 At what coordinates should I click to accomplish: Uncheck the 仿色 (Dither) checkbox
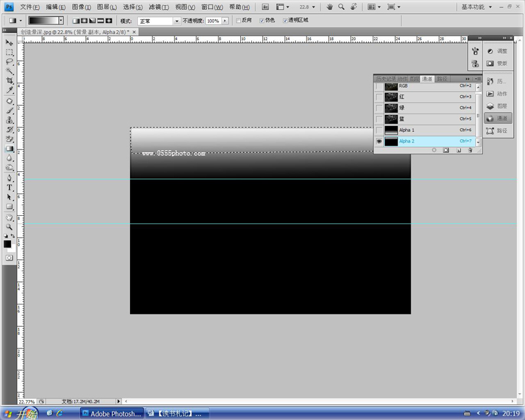(262, 20)
